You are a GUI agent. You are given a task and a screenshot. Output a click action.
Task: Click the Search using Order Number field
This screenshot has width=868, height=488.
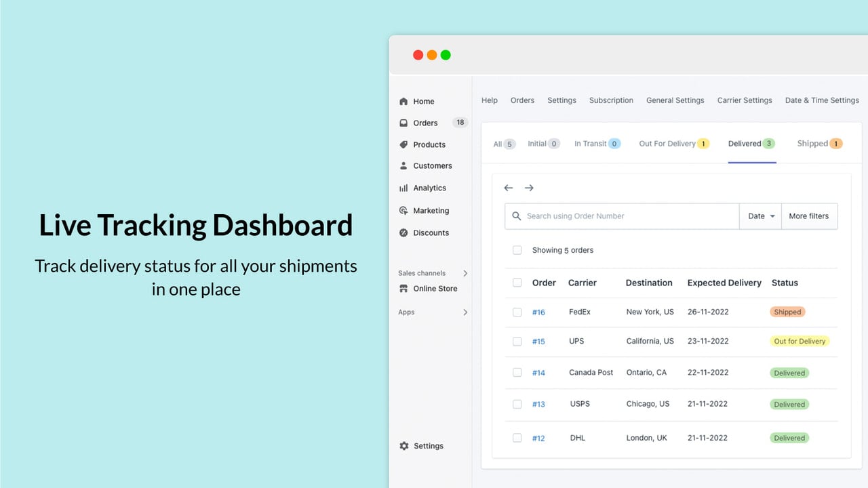[622, 216]
